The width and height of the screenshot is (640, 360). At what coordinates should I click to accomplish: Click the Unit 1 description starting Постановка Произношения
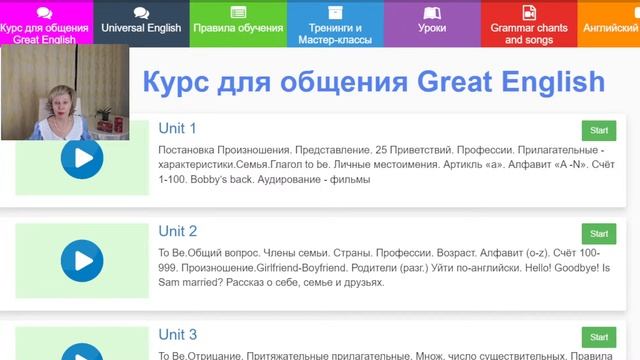click(x=386, y=164)
